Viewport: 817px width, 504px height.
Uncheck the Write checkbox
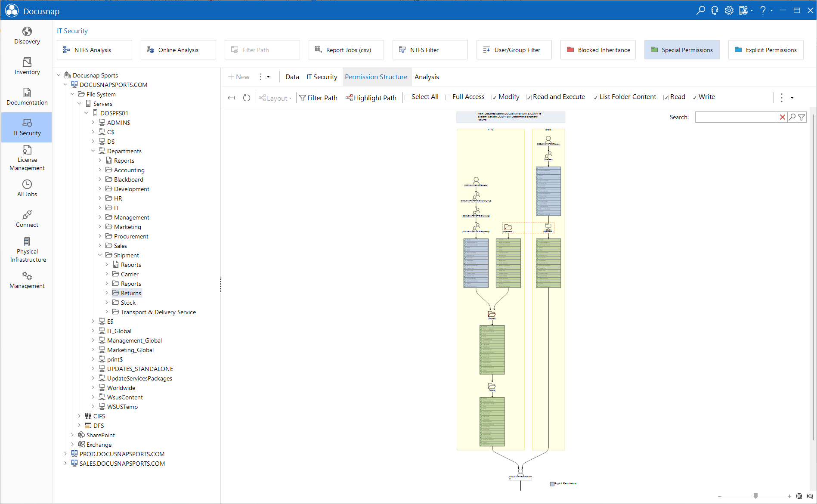click(694, 97)
